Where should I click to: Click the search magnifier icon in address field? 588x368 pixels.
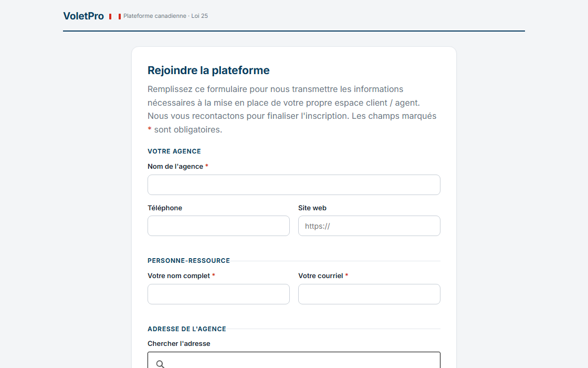tap(160, 364)
